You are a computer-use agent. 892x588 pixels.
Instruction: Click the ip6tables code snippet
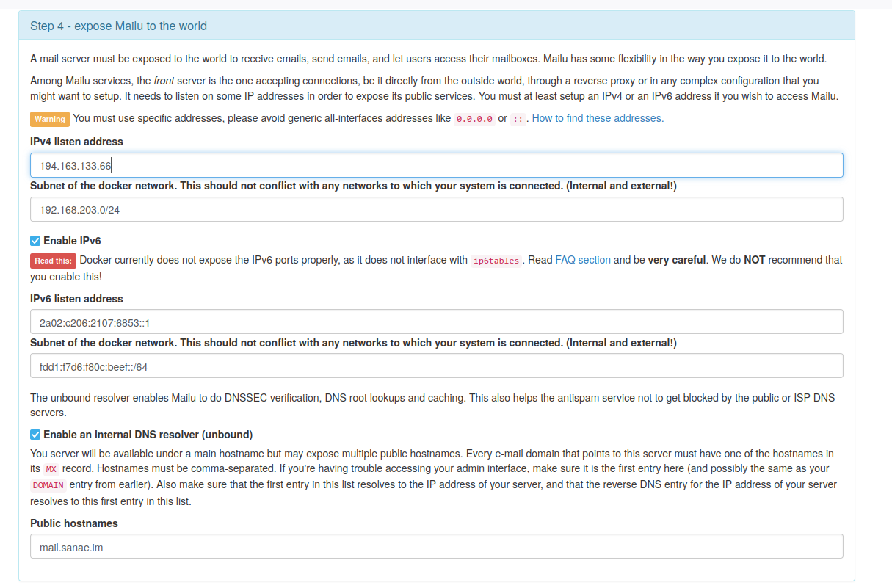pyautogui.click(x=496, y=261)
